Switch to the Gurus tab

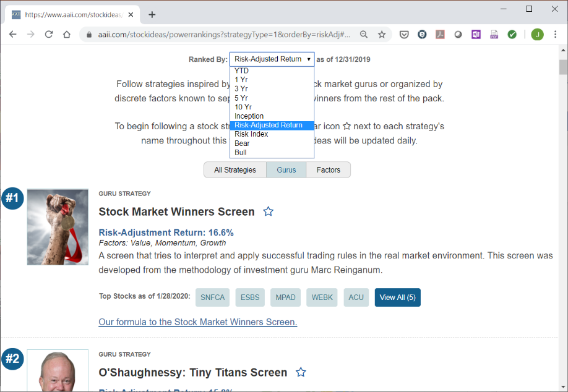coord(286,170)
